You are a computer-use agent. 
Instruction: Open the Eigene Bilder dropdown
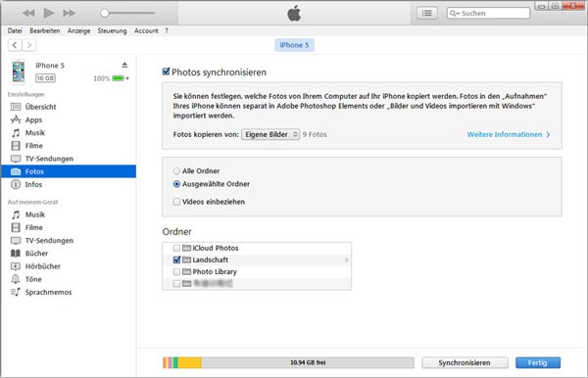click(270, 134)
